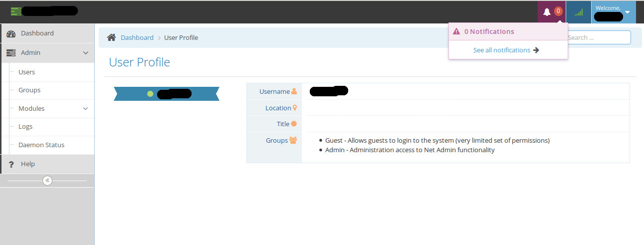Viewport: 644px width, 245px height.
Task: Open the Welcome user dropdown
Action: point(613,12)
